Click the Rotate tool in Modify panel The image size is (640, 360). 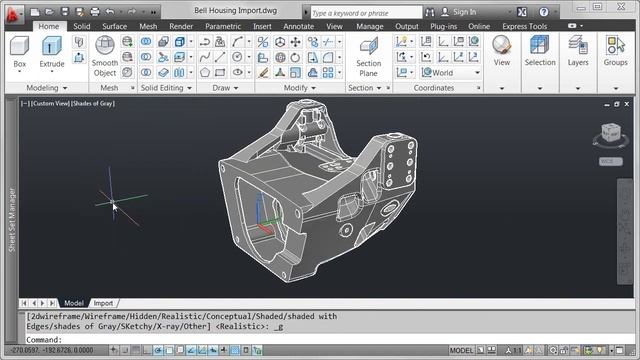296,57
